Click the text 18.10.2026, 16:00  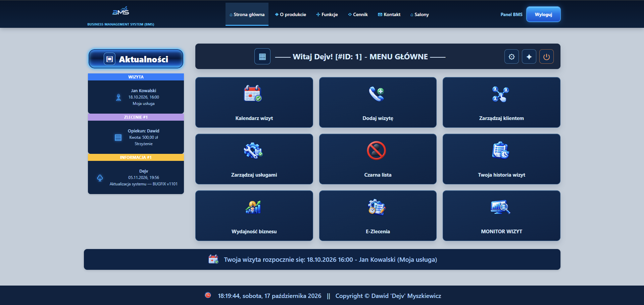[x=144, y=97]
